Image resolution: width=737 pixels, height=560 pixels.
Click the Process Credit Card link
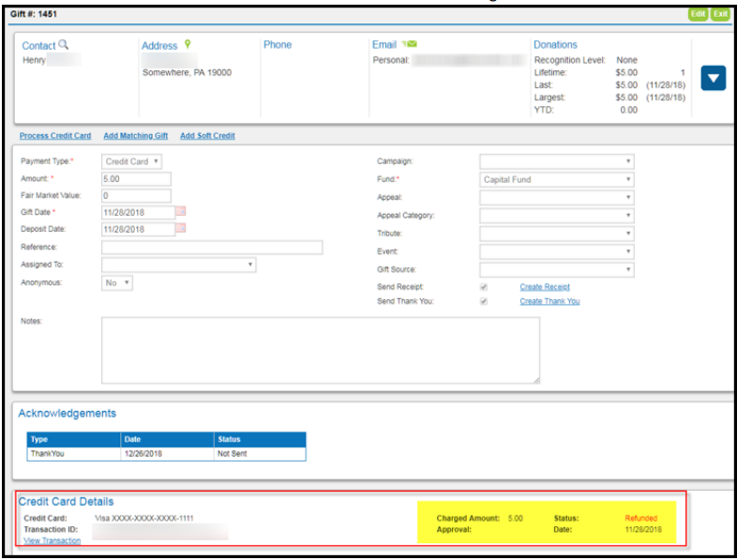55,136
